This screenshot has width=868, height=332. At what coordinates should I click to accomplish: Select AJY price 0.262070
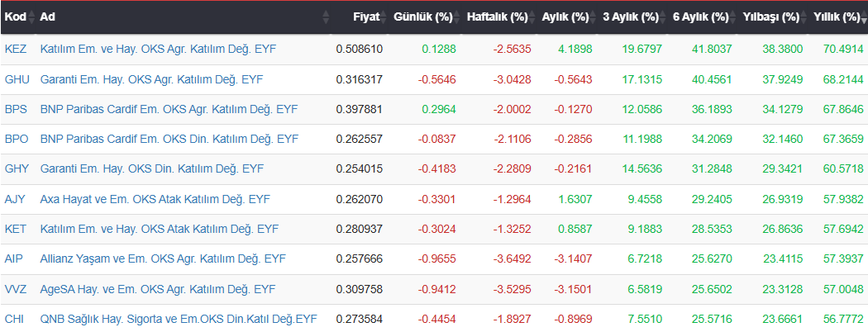360,199
